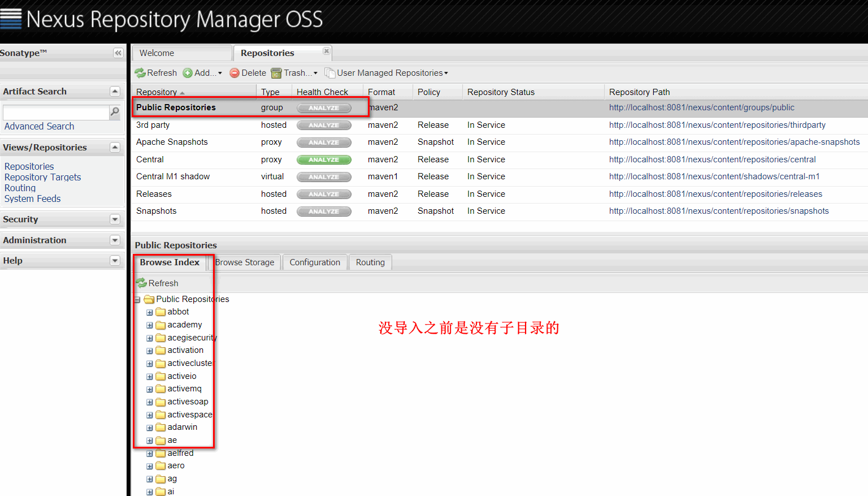The image size is (868, 496).
Task: Expand the activation folder node
Action: [150, 351]
